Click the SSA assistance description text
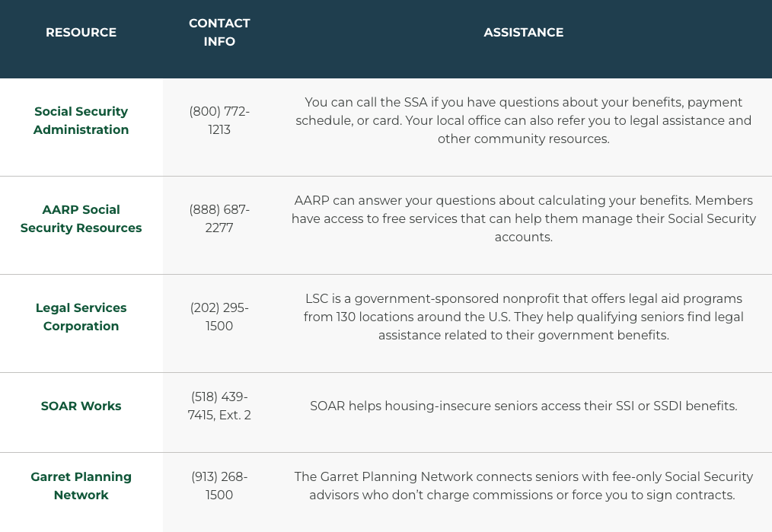Viewport: 772px width, 532px height. [x=523, y=120]
